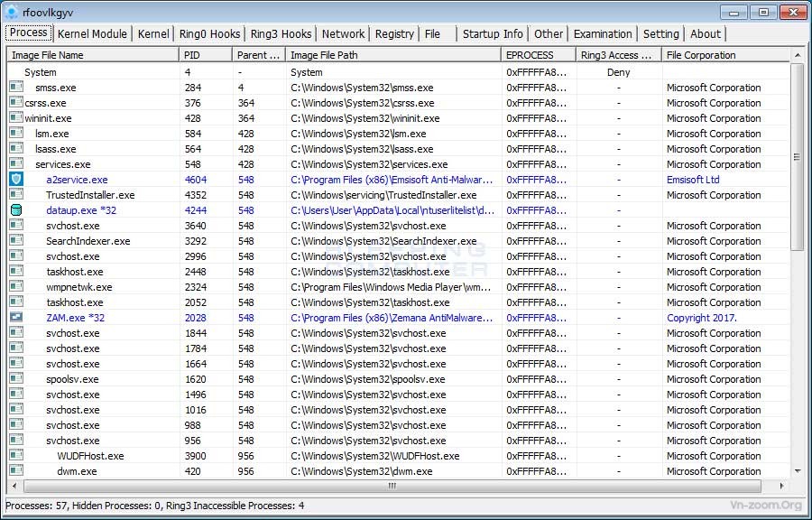Click the ZAM.exe Zemana AntiMalware icon
The width and height of the screenshot is (812, 520).
coord(15,317)
